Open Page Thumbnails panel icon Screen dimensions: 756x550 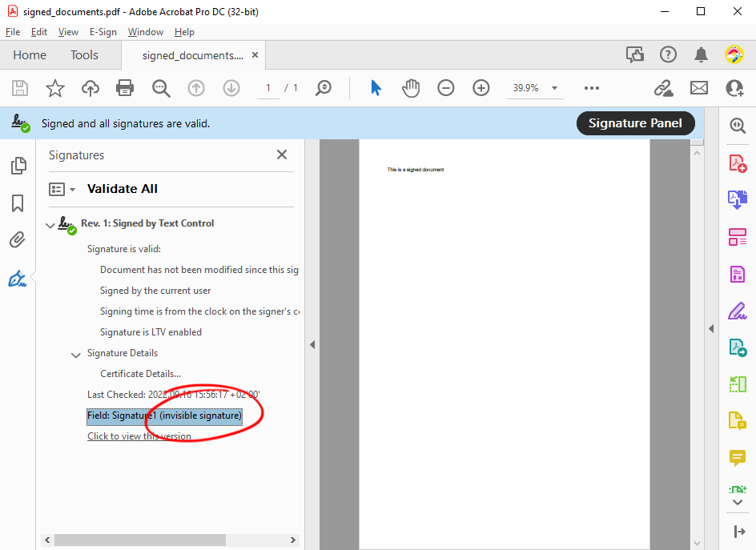(x=18, y=166)
